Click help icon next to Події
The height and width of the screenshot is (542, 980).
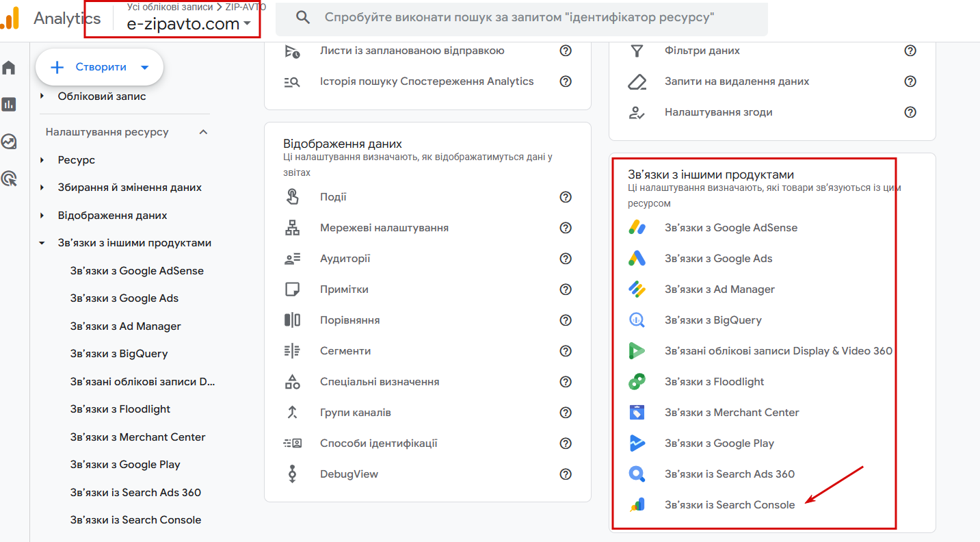[x=566, y=197]
